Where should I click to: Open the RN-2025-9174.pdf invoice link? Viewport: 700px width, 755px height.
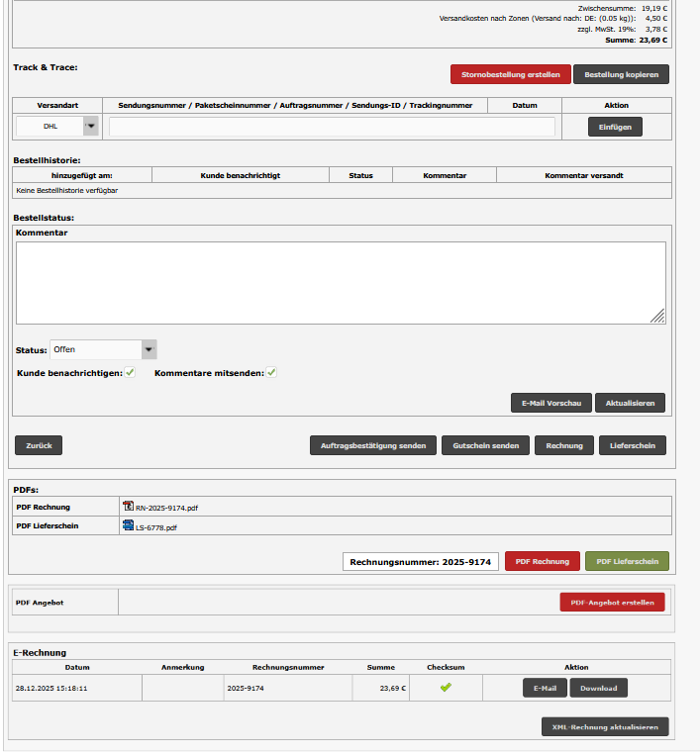(166, 508)
